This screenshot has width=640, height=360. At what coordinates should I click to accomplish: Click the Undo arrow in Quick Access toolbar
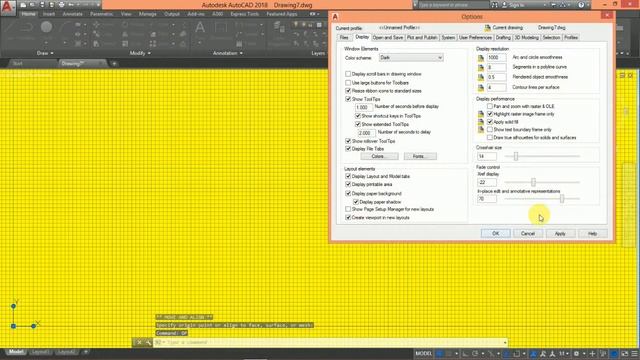[x=71, y=5]
